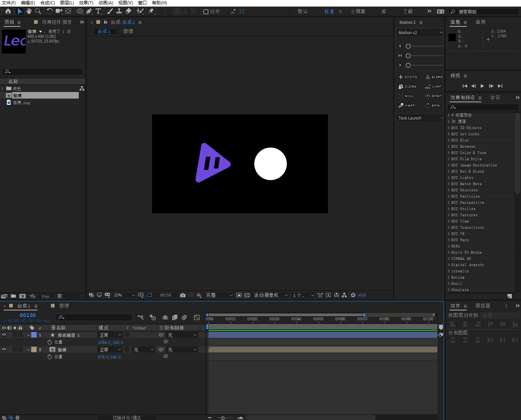Take a snapshot with camera icon
521x420 pixels.
point(183,295)
